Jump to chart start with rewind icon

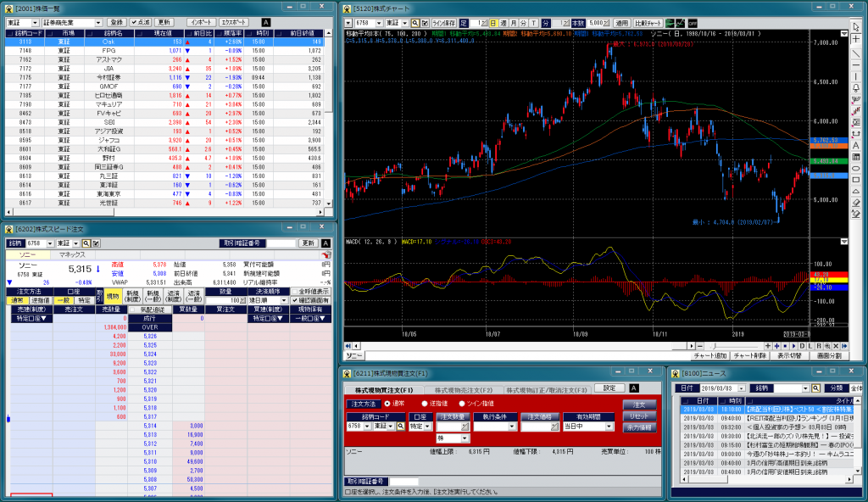[x=348, y=346]
